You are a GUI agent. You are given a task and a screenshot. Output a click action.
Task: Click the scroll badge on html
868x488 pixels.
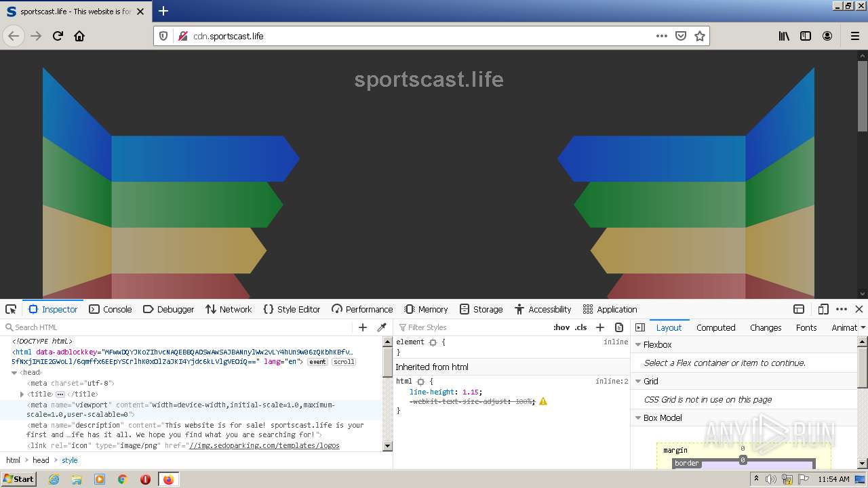tap(343, 362)
